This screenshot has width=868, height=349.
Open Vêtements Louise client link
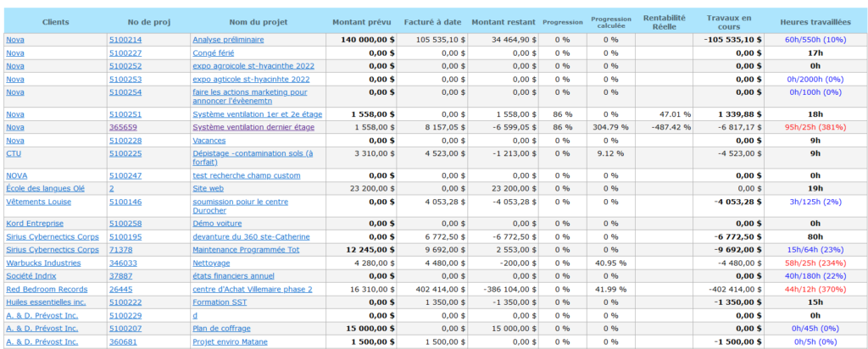tap(39, 202)
